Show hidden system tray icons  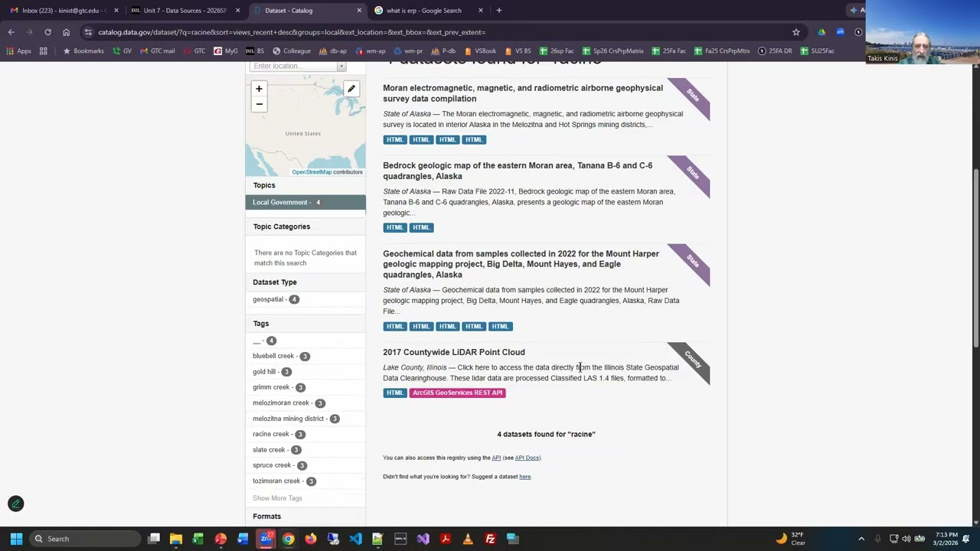click(x=861, y=539)
